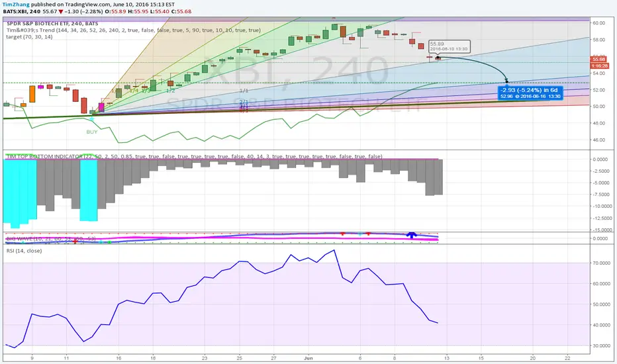Viewport: 617px width, 364px height.
Task: Click the 27 date on time axis
Action: pos(273,358)
